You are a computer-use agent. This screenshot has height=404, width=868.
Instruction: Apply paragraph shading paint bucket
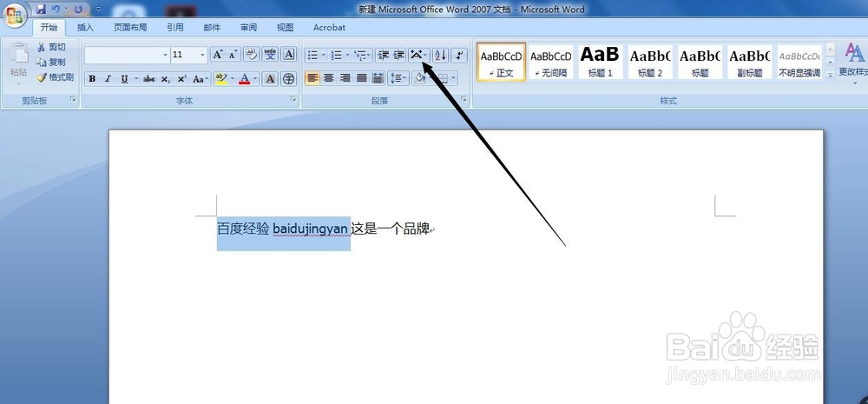pos(419,78)
